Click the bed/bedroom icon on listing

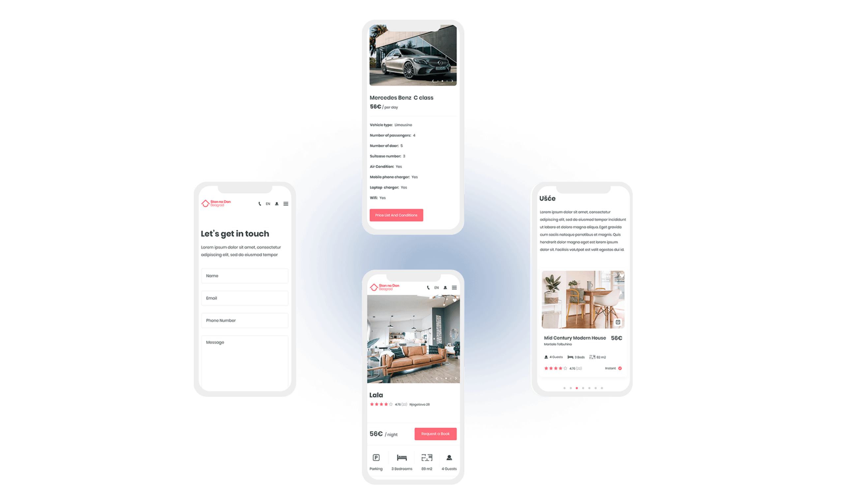tap(401, 457)
